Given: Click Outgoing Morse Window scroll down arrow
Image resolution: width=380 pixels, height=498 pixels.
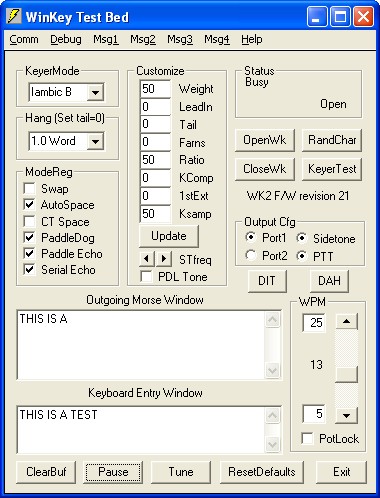Looking at the screenshot, I should (x=272, y=370).
